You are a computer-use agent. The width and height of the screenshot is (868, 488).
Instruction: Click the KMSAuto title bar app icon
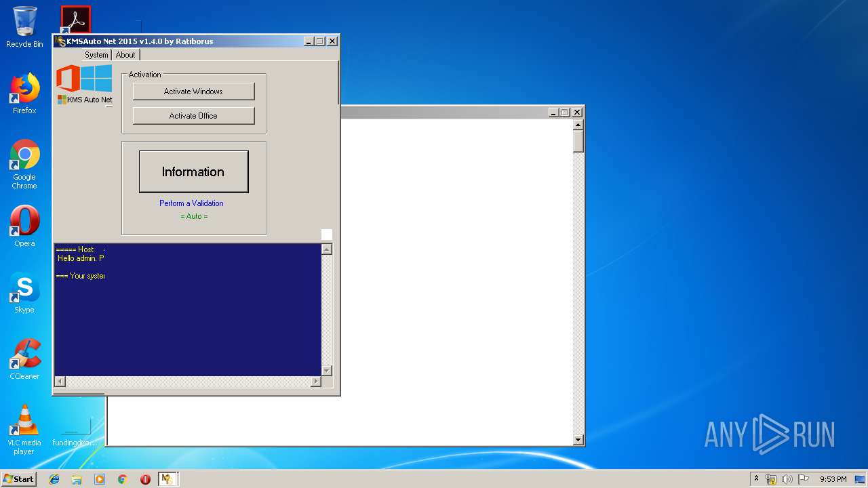tap(61, 41)
